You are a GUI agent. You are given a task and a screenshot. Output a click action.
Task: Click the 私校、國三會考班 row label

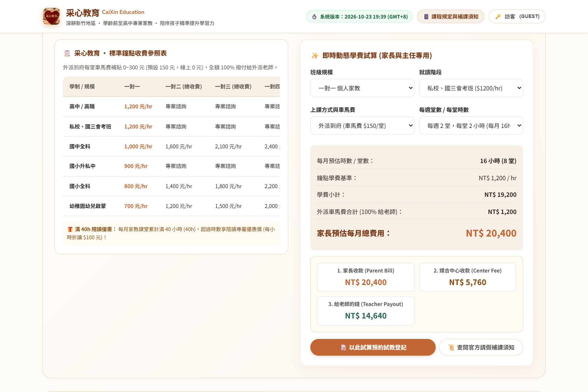(x=90, y=127)
